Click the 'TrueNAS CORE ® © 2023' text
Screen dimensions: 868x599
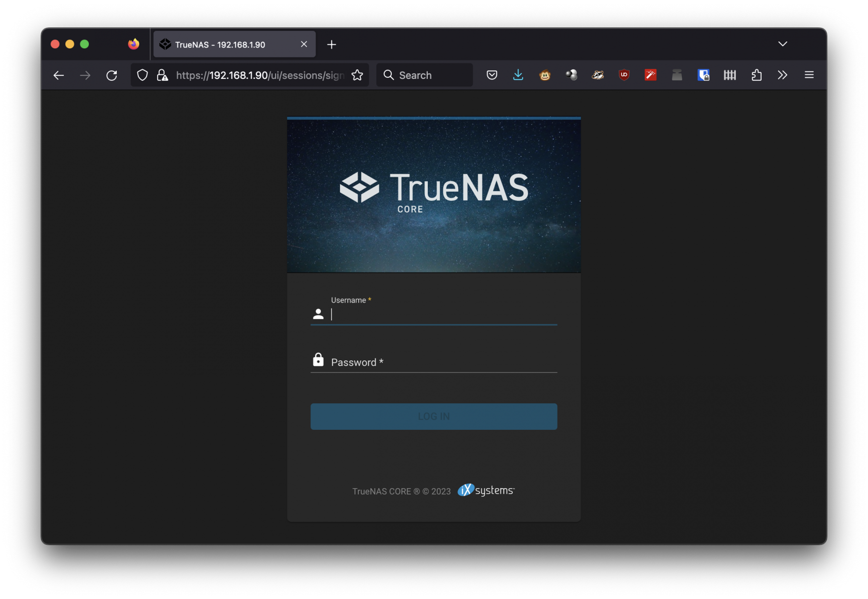401,491
